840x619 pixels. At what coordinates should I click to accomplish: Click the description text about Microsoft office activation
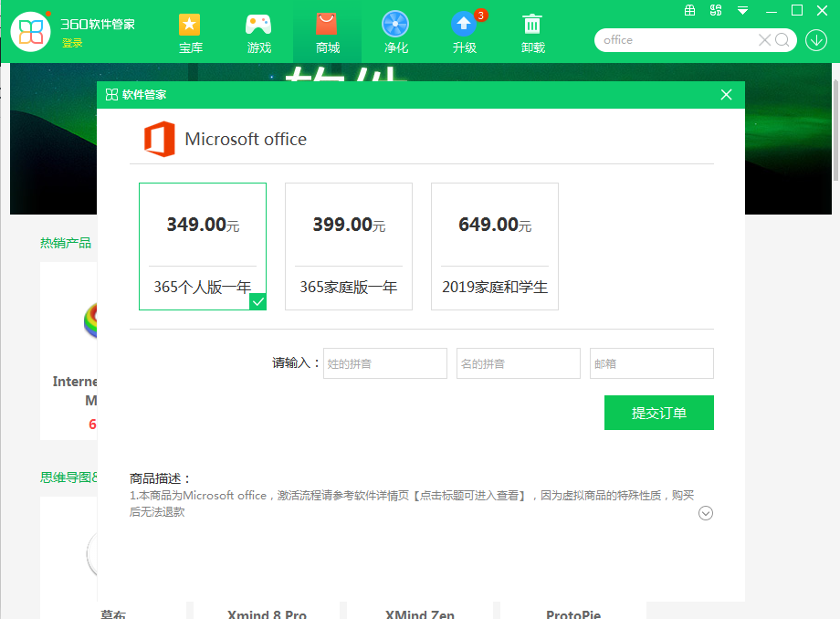412,503
